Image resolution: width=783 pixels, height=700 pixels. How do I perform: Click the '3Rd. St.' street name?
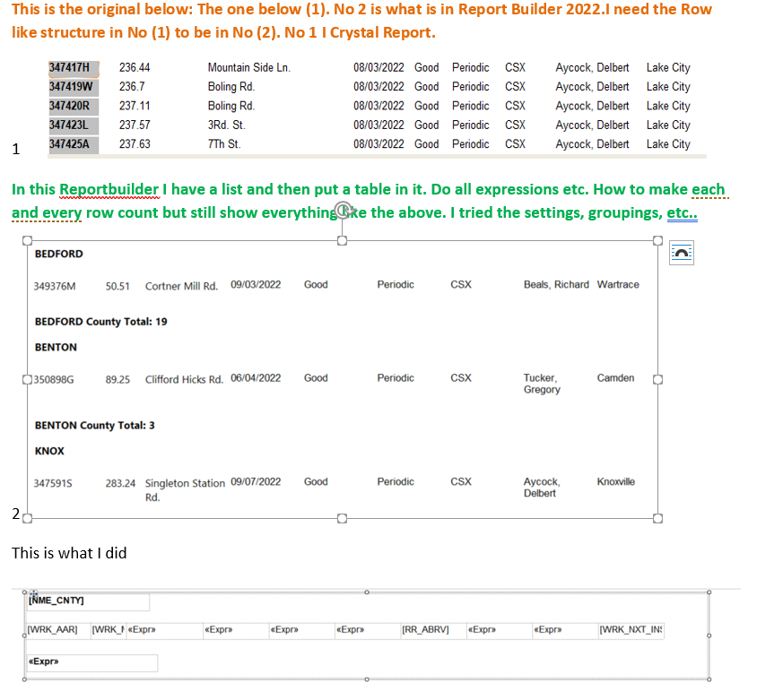click(x=227, y=125)
